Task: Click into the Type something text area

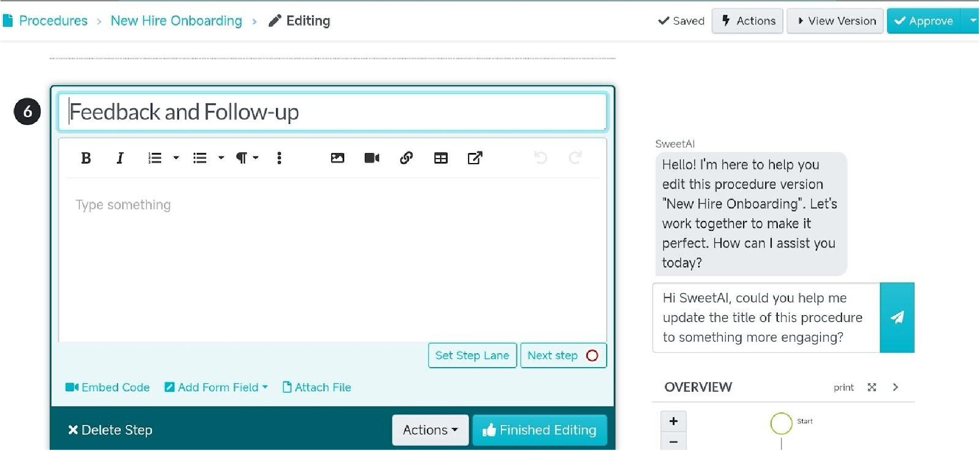Action: 333,260
